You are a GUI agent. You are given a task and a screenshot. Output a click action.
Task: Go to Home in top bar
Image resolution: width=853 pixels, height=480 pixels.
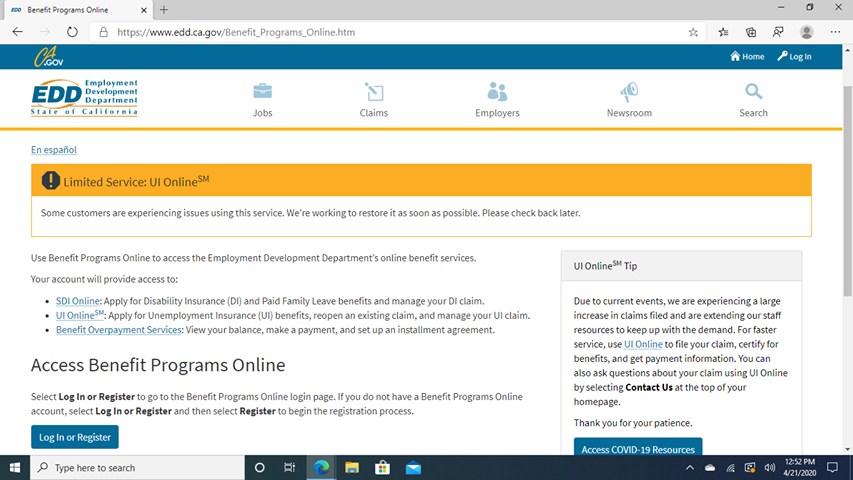pos(747,57)
